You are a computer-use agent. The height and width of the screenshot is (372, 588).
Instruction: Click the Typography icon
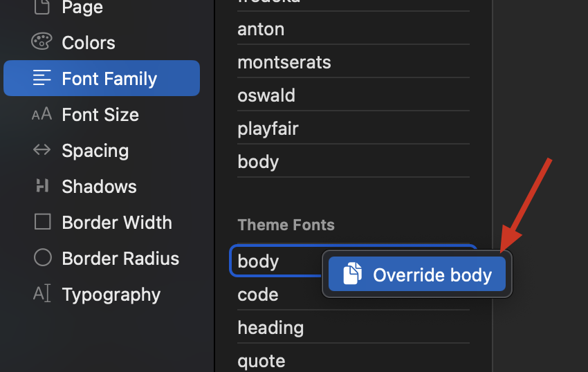pos(42,294)
